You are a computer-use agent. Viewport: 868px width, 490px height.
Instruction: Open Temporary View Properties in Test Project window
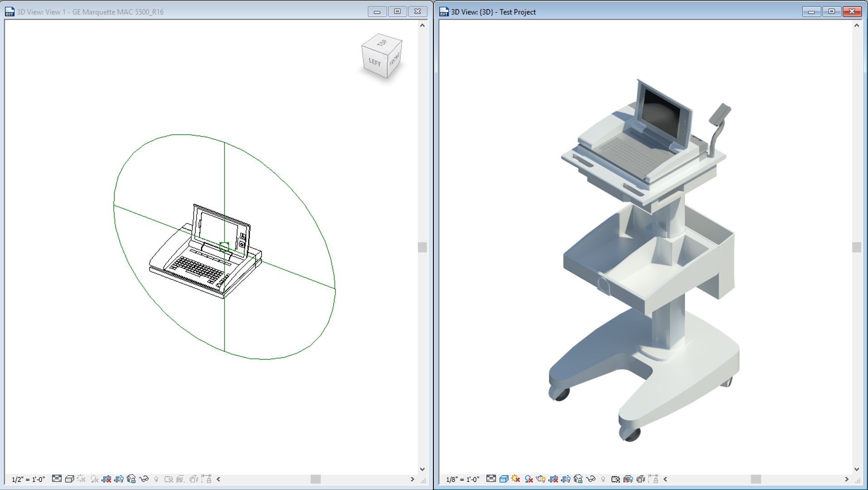point(615,479)
